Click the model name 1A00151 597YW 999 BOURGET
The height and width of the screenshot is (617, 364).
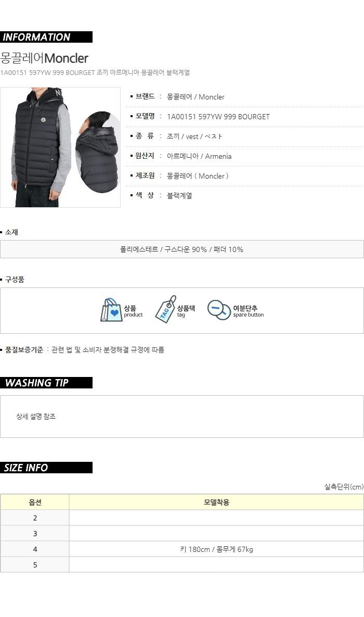coord(218,117)
